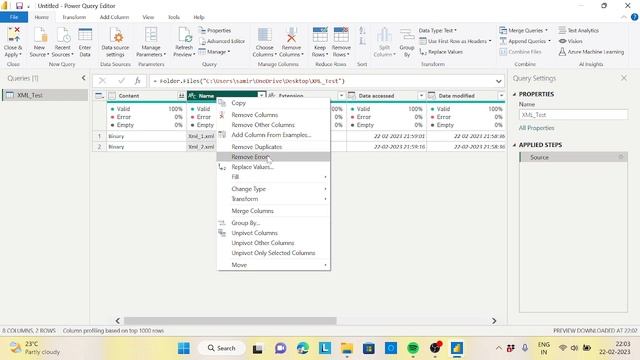Click the Help question mark icon

(x=634, y=17)
